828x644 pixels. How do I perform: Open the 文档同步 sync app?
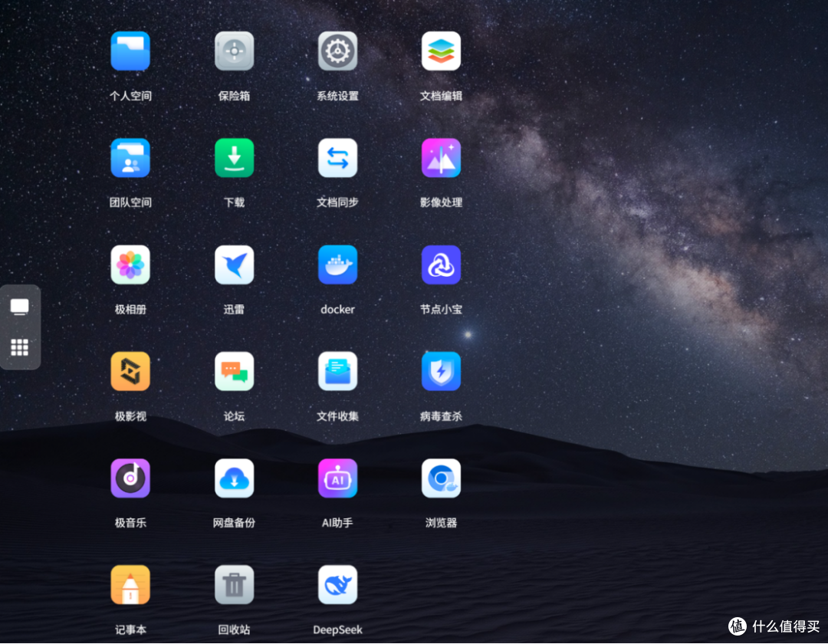[337, 158]
